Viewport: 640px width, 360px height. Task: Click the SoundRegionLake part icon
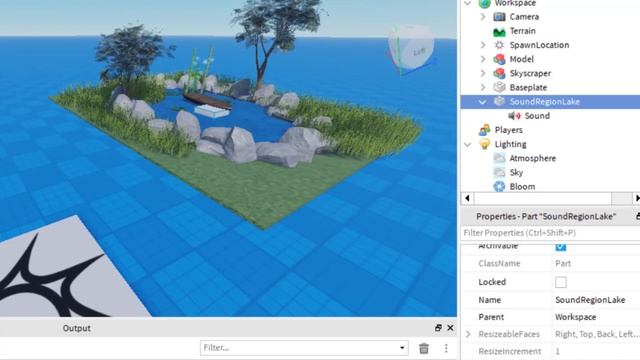click(499, 102)
